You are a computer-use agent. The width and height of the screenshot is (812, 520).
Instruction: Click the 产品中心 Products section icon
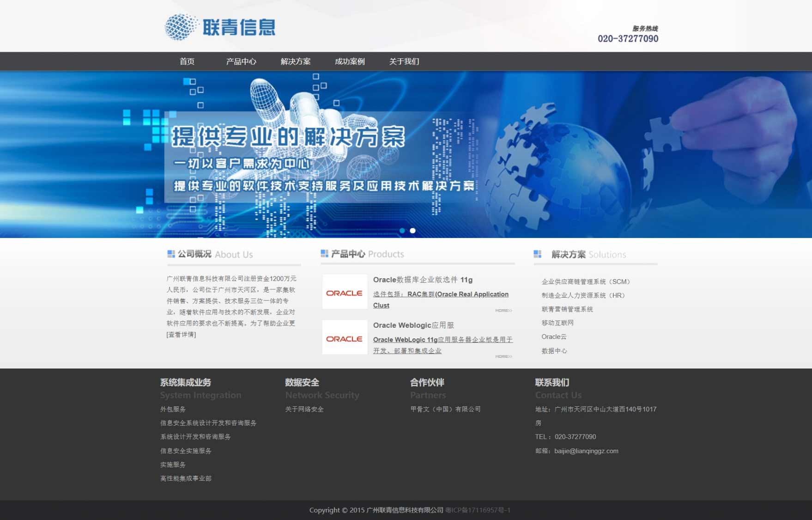pyautogui.click(x=324, y=253)
